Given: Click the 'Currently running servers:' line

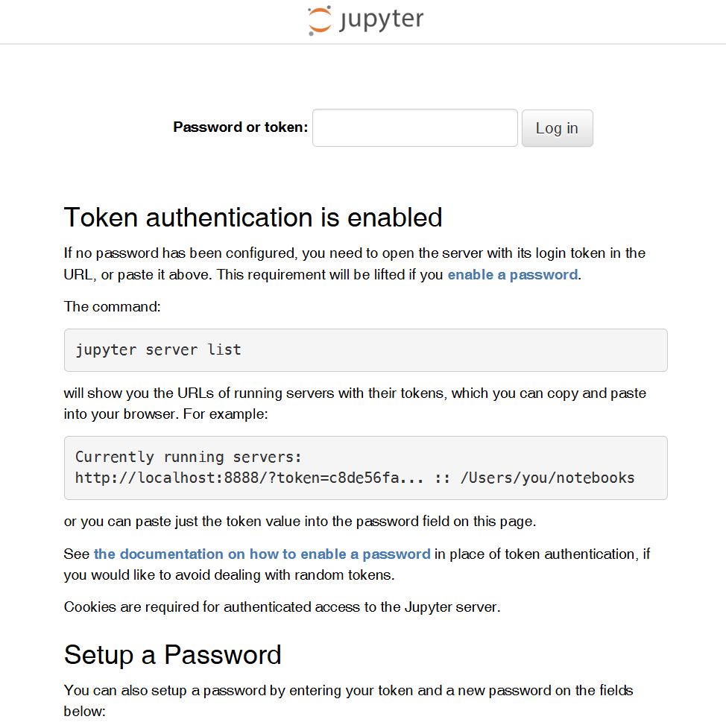Looking at the screenshot, I should [189, 457].
